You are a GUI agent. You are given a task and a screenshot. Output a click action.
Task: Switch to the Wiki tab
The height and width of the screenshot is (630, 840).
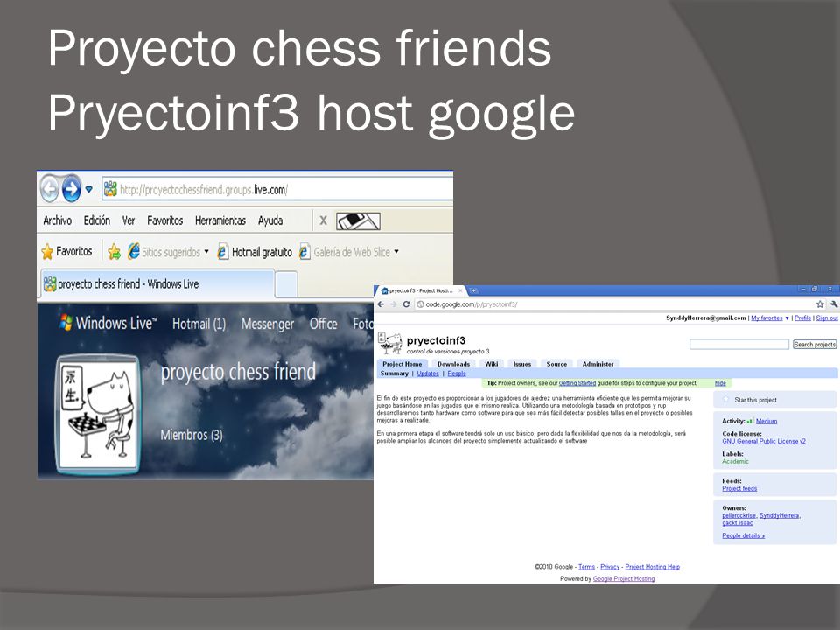(491, 364)
